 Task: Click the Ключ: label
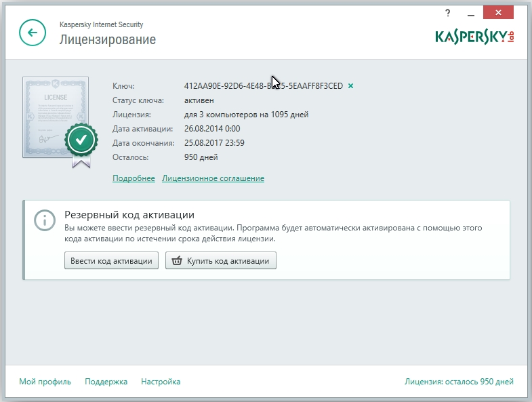[123, 86]
